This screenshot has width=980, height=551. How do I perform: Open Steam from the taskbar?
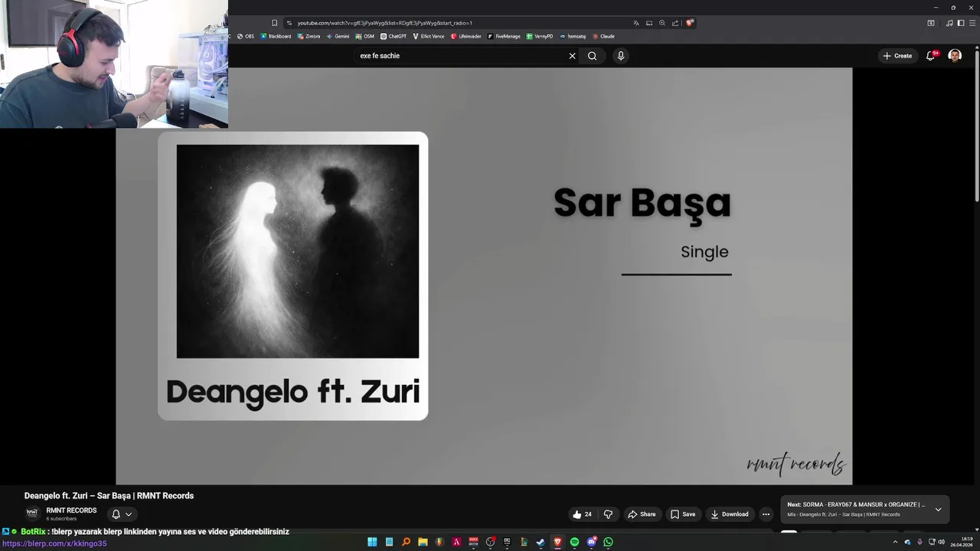[541, 542]
